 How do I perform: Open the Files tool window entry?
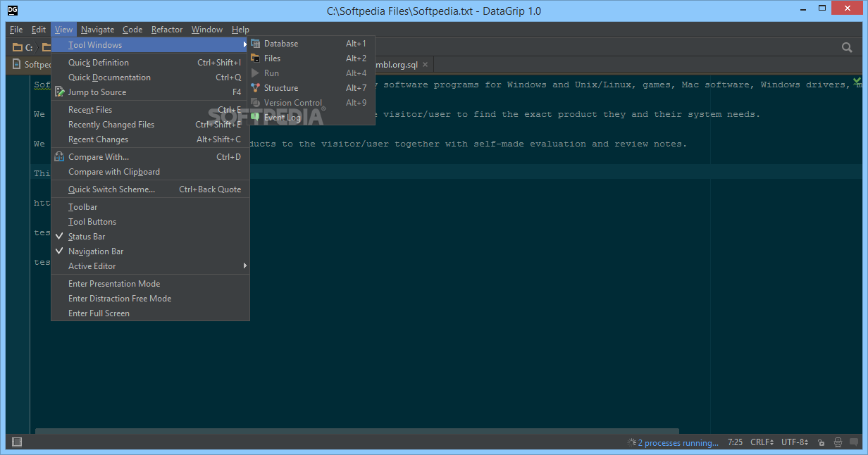[x=311, y=58]
